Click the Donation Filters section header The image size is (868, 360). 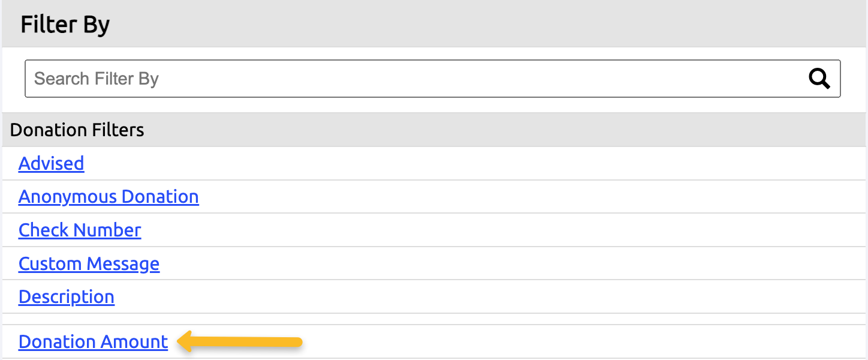(77, 130)
